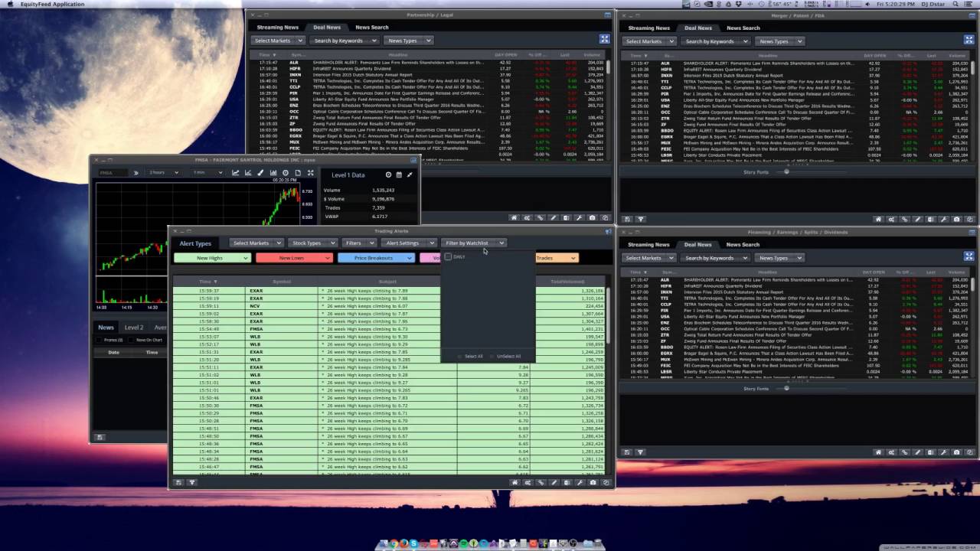Click clock icon in FMSA chart toolbar

[x=286, y=173]
